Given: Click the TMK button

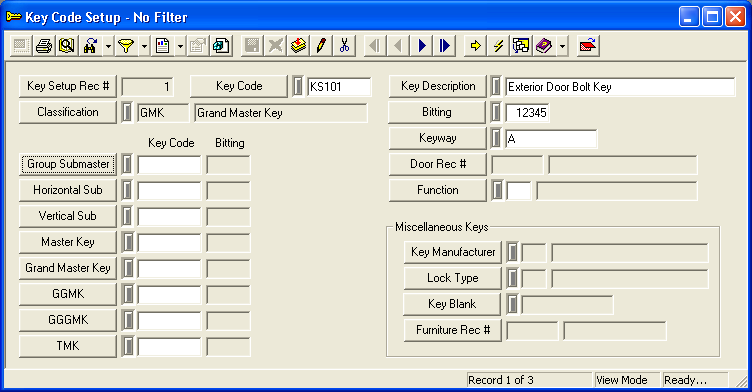Looking at the screenshot, I should pos(68,345).
